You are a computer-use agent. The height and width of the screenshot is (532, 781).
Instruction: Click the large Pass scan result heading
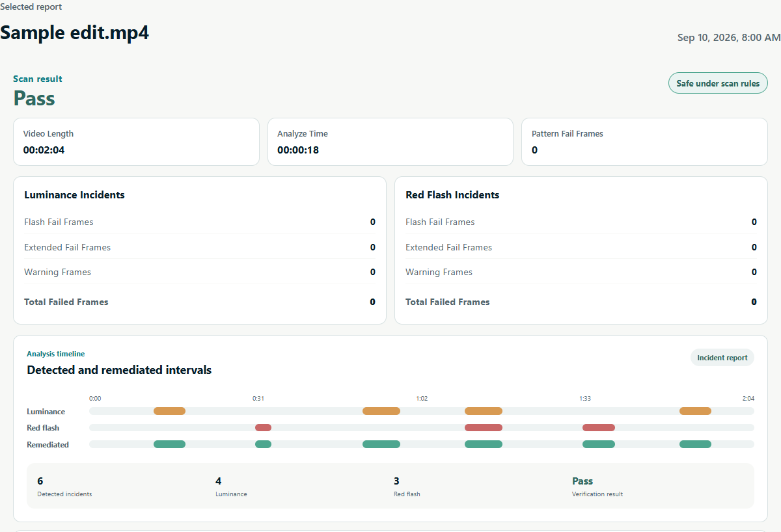coord(34,98)
